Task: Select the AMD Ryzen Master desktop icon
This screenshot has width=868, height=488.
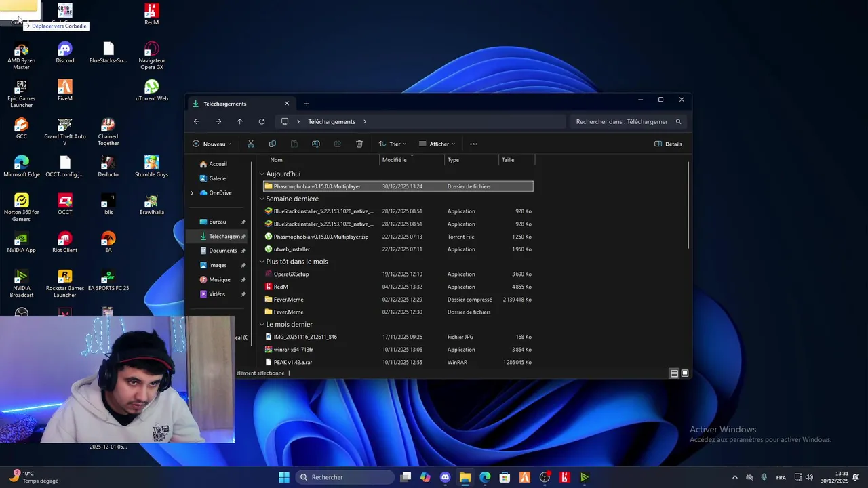Action: click(x=22, y=56)
